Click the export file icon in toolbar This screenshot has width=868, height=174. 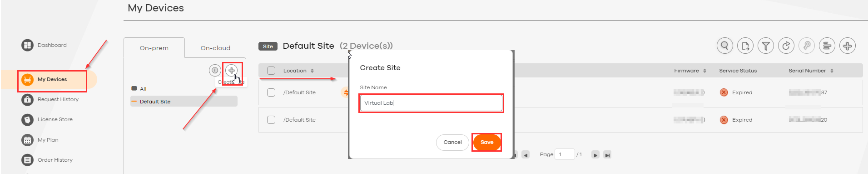point(745,46)
